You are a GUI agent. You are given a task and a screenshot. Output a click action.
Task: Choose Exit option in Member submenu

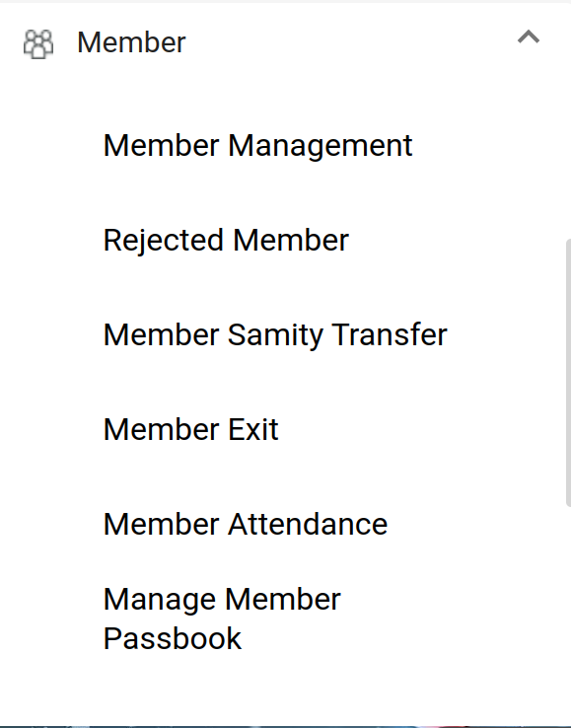190,429
